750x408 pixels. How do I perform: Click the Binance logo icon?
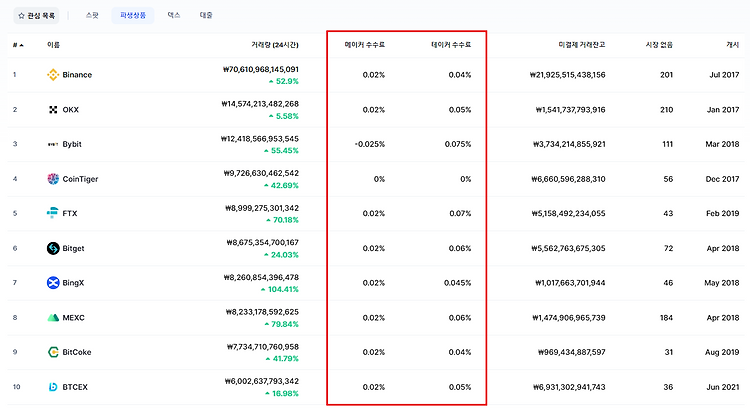click(x=53, y=75)
